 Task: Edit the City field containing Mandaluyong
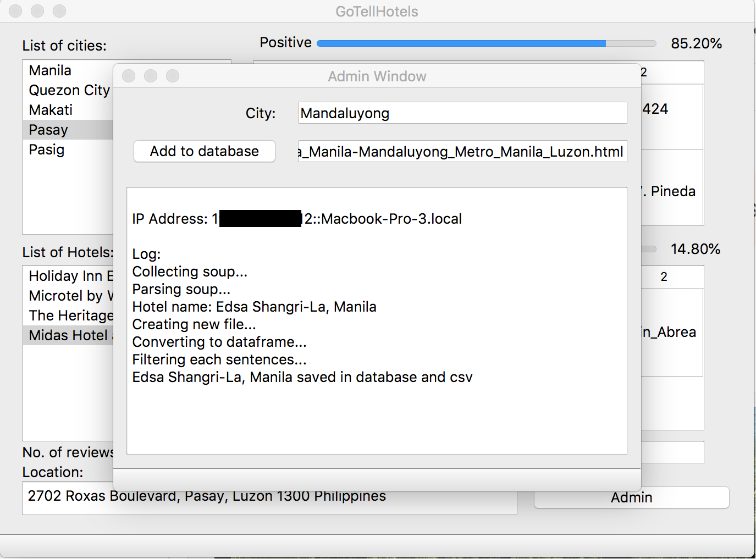(x=462, y=113)
